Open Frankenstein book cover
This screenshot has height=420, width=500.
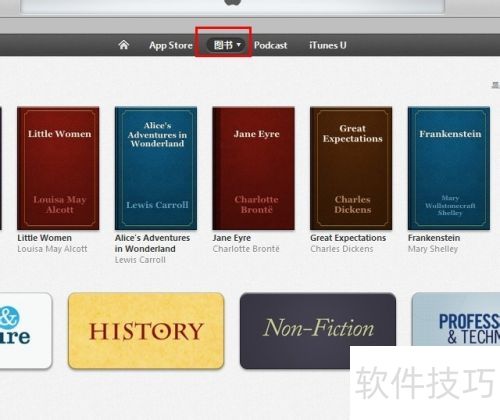[x=449, y=168]
